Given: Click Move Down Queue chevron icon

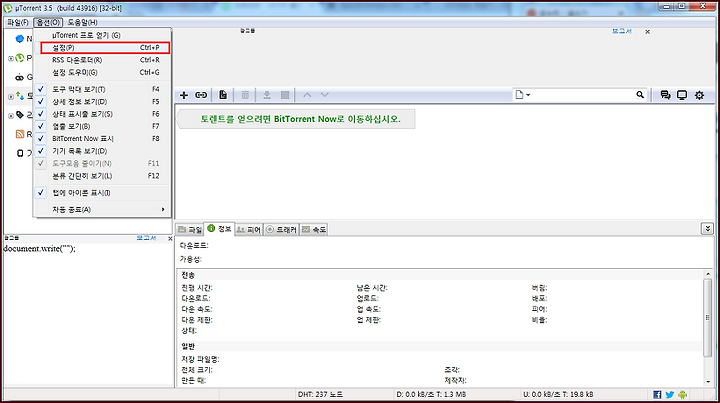Looking at the screenshot, I should pos(325,95).
